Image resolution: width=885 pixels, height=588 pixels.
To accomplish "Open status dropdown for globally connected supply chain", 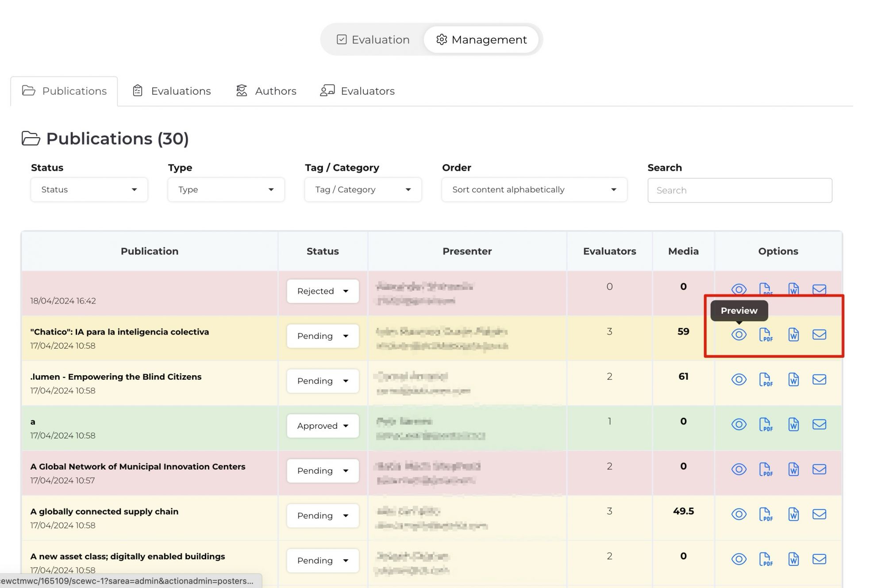I will tap(323, 516).
